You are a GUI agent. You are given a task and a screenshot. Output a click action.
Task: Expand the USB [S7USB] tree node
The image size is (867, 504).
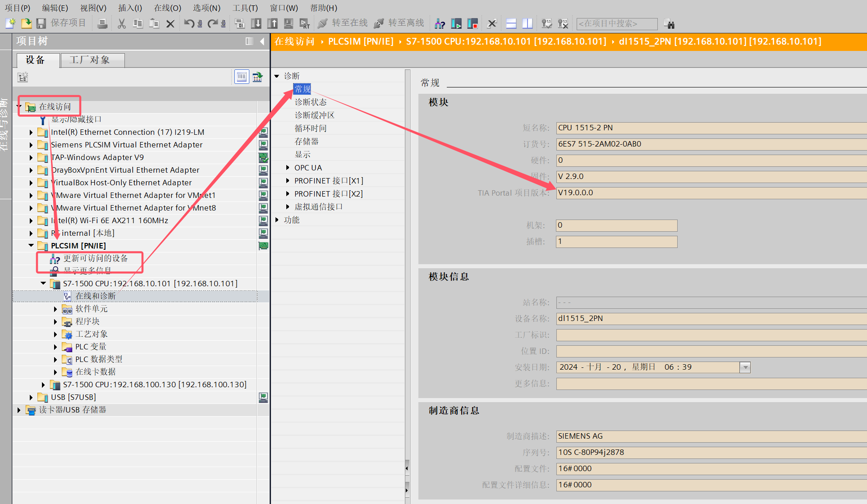(31, 397)
